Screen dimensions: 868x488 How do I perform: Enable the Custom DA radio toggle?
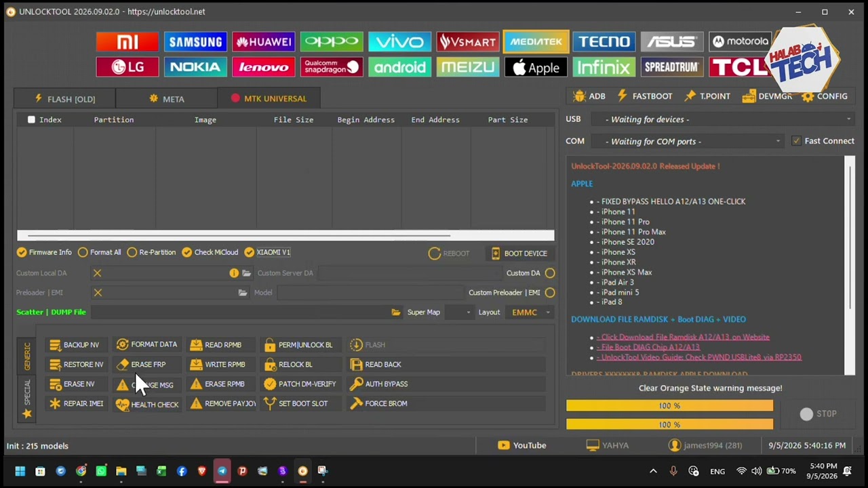[x=550, y=273]
